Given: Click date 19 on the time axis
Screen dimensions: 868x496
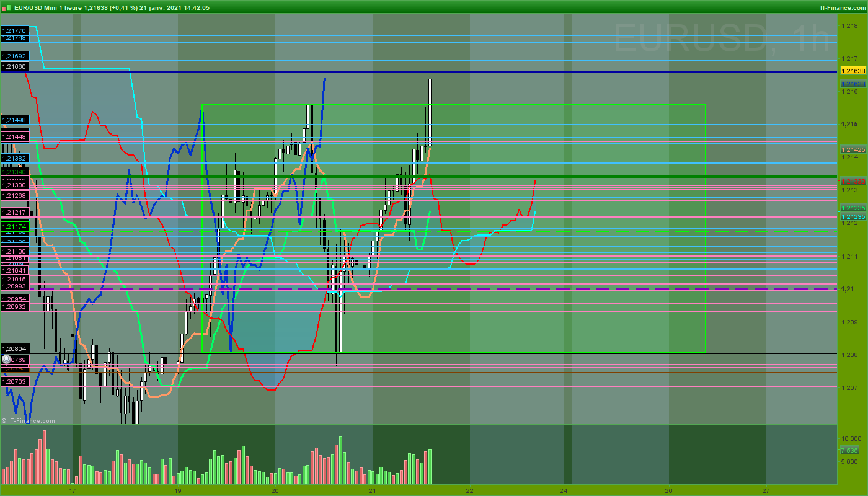Looking at the screenshot, I should [x=178, y=490].
